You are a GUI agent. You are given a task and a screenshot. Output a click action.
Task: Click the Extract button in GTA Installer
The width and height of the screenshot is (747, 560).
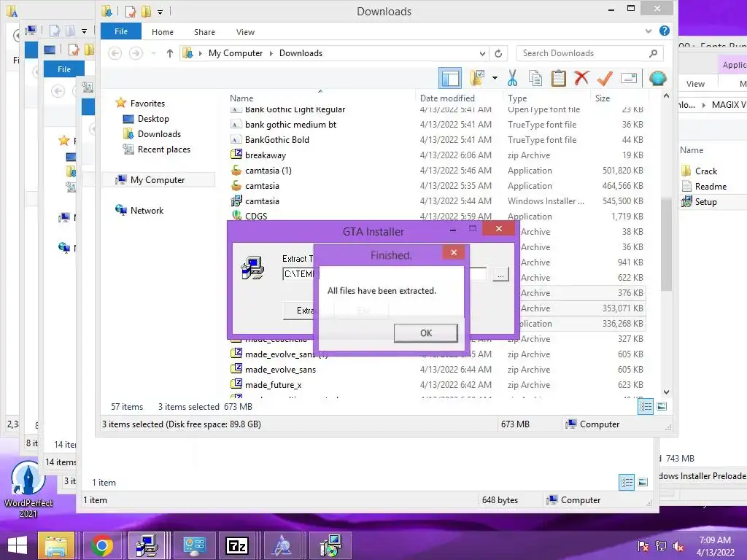coord(299,311)
